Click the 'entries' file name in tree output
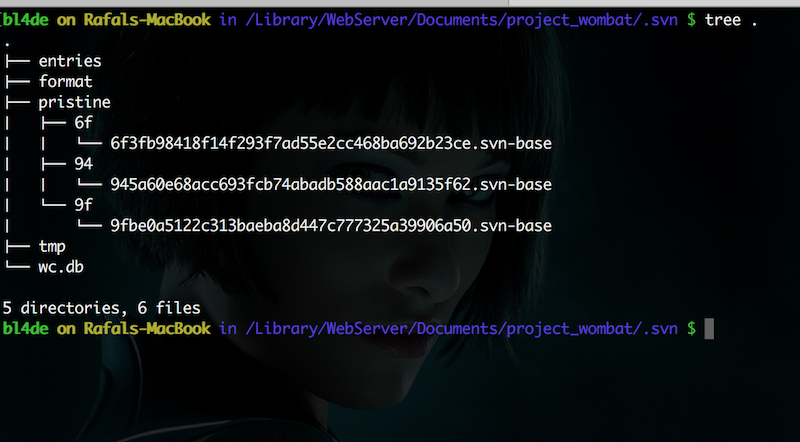This screenshot has height=442, width=800. 70,61
